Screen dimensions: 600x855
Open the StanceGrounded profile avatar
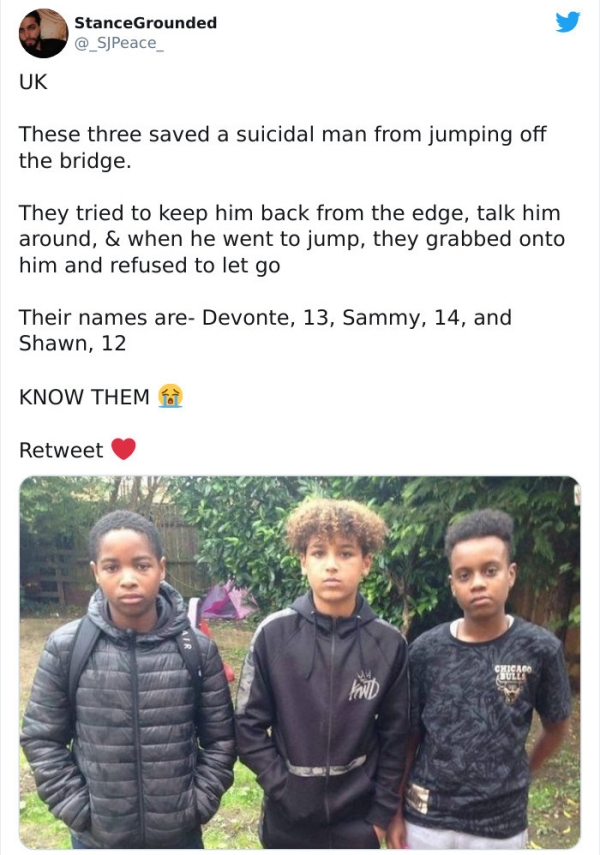point(43,33)
